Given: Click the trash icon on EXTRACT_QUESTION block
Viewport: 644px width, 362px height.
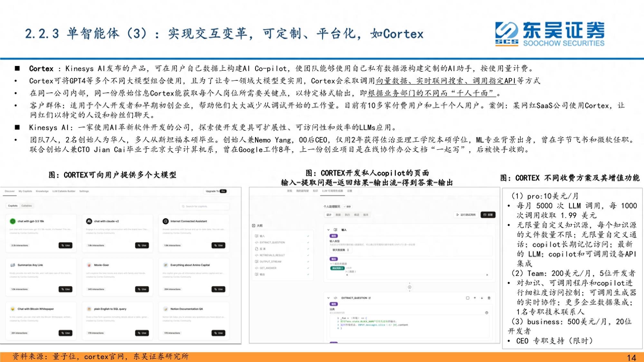Looking at the screenshot, I should pos(489,298).
